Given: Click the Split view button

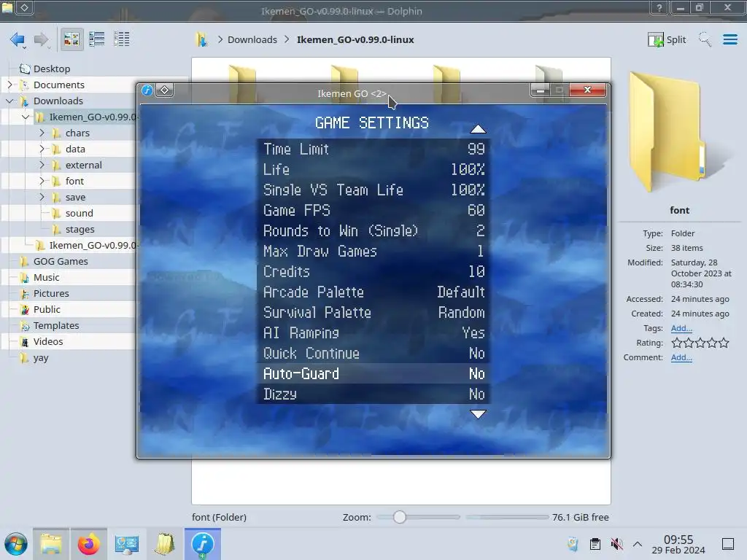Looking at the screenshot, I should (x=667, y=39).
